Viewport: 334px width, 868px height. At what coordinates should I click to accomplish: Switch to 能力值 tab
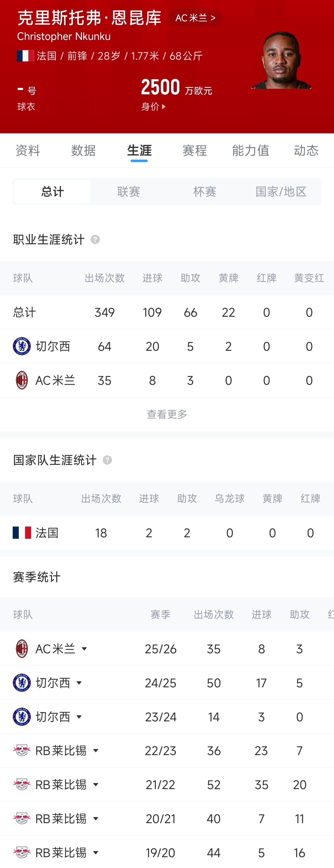251,150
